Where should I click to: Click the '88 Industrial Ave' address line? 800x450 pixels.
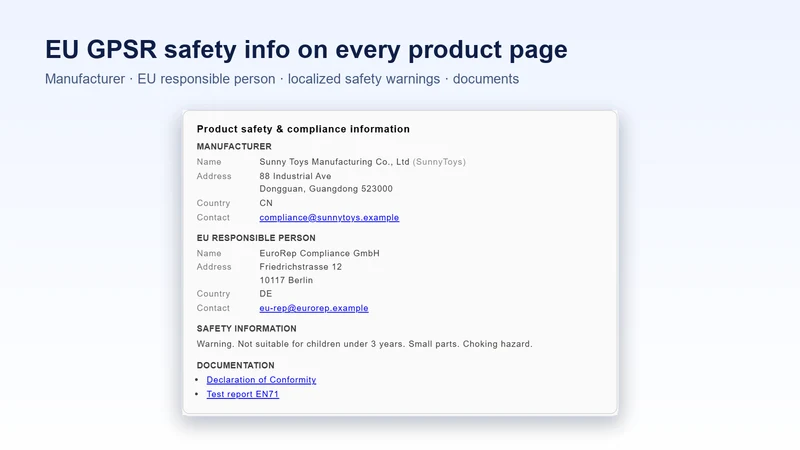(295, 176)
